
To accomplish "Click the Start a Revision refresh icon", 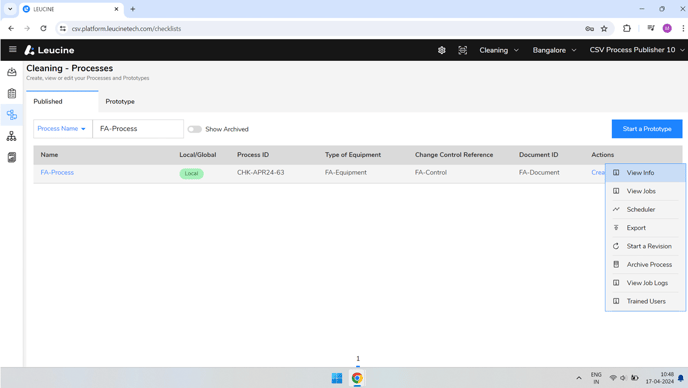I will (616, 246).
